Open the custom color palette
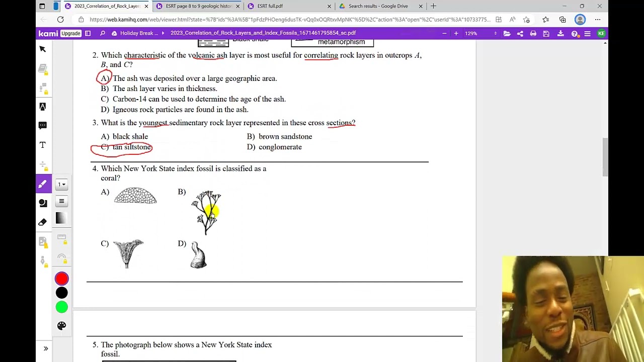 tap(61, 326)
